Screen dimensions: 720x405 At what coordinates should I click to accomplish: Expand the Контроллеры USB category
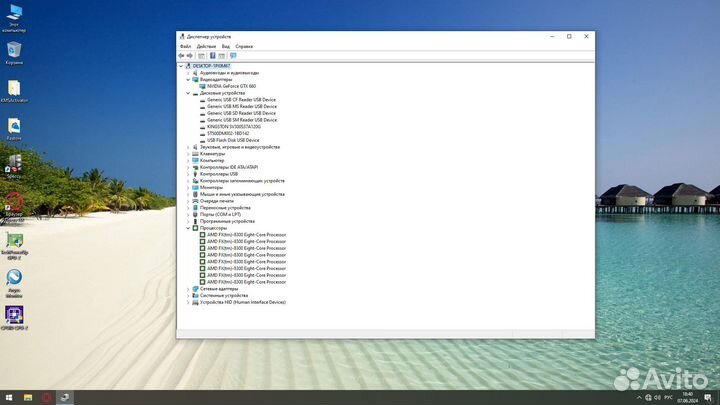(x=188, y=174)
